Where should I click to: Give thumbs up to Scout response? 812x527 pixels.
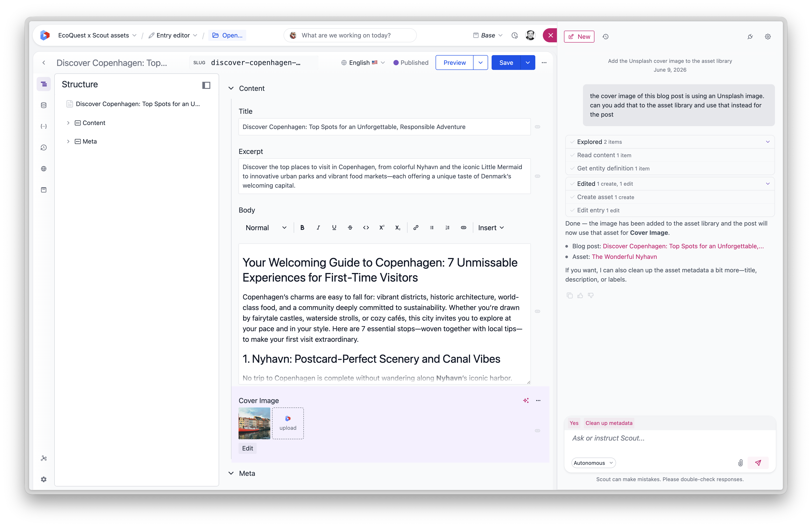click(580, 295)
